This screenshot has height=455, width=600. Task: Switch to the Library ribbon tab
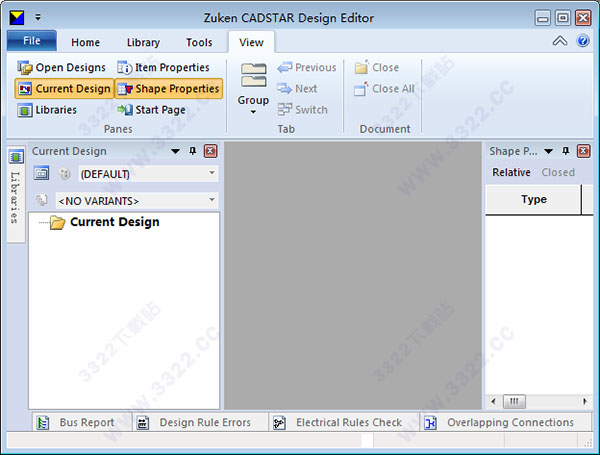tap(143, 42)
